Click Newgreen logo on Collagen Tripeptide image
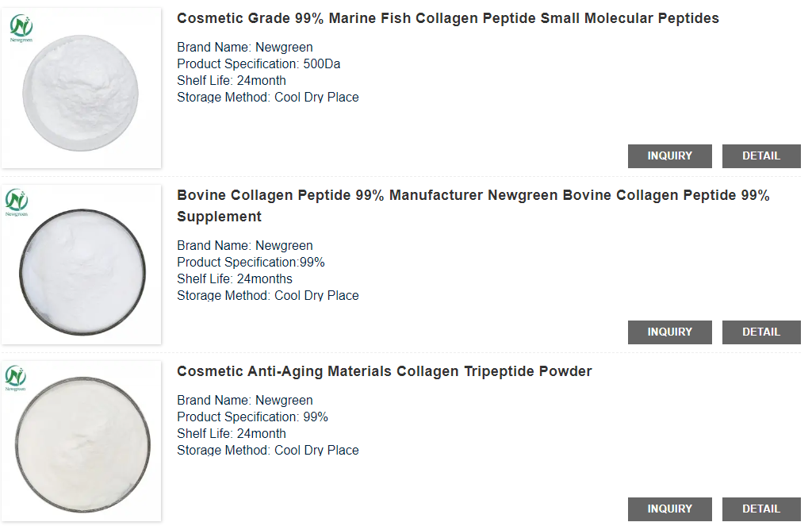The height and width of the screenshot is (526, 812). pyautogui.click(x=17, y=378)
